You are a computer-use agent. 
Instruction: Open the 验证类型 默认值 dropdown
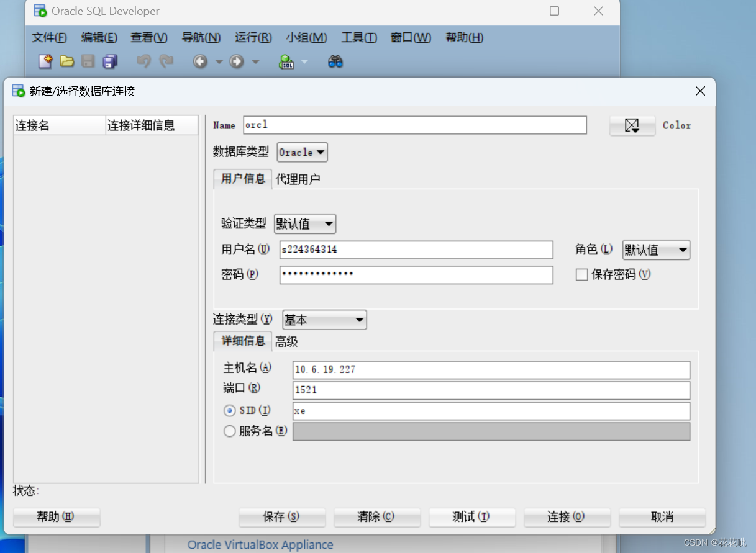click(x=304, y=224)
